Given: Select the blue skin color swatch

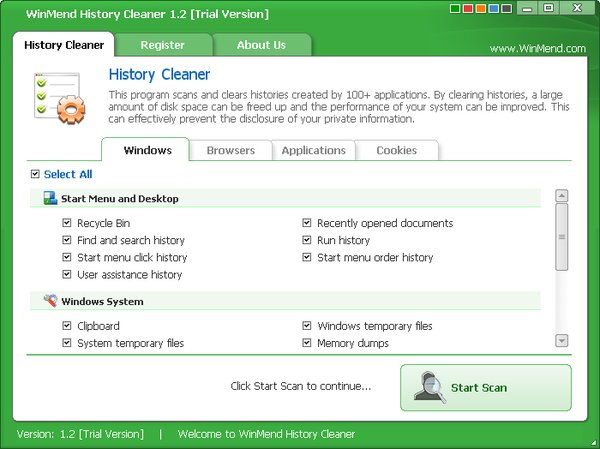Looking at the screenshot, I should (495, 10).
